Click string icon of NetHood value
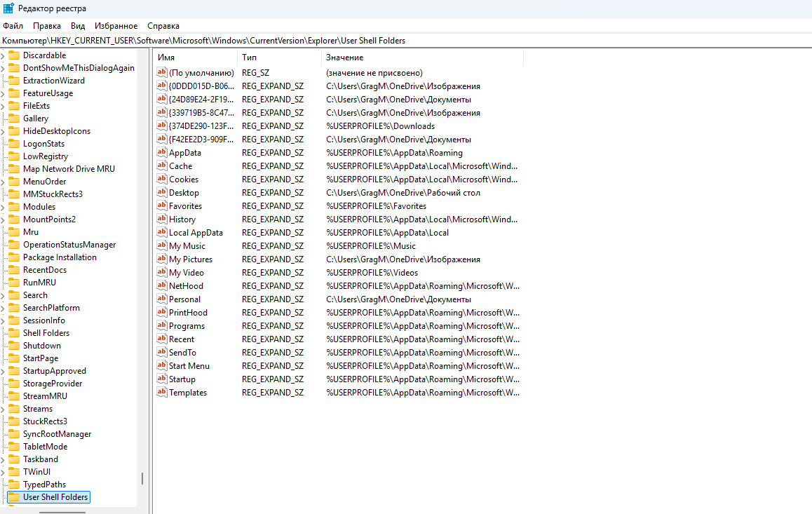This screenshot has height=514, width=812. point(161,285)
